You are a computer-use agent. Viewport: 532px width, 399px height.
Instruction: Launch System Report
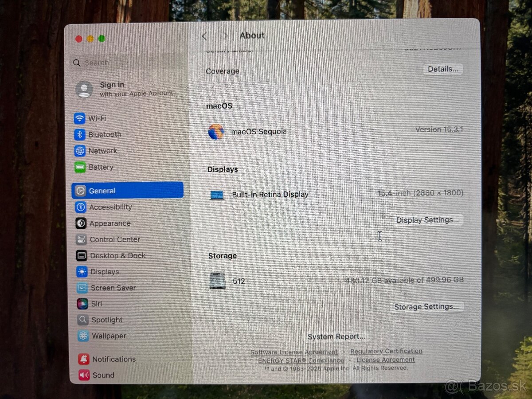pos(336,336)
